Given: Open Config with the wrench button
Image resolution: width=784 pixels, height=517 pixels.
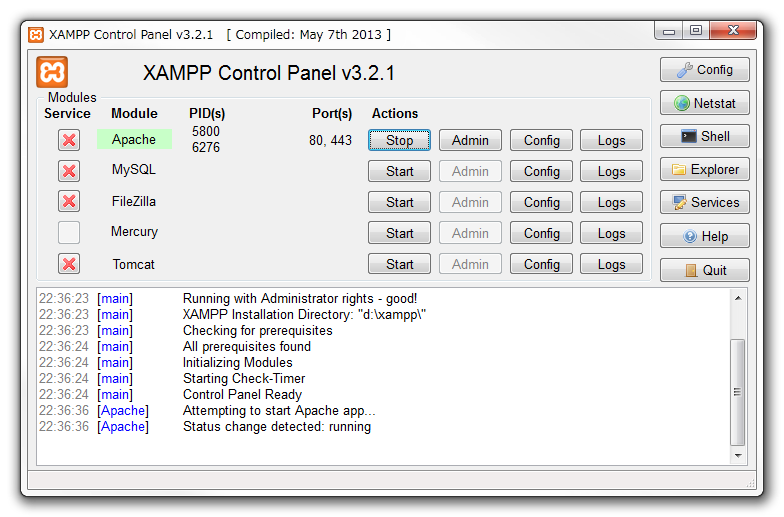Looking at the screenshot, I should pos(704,70).
